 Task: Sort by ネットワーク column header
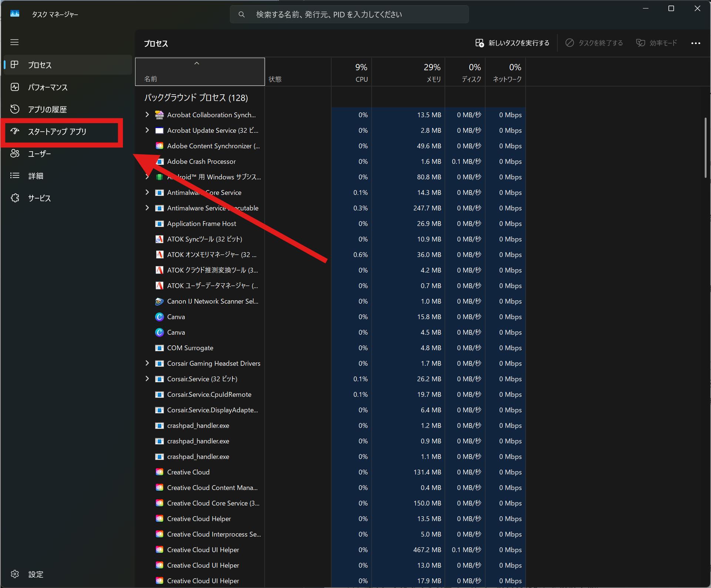coord(506,72)
